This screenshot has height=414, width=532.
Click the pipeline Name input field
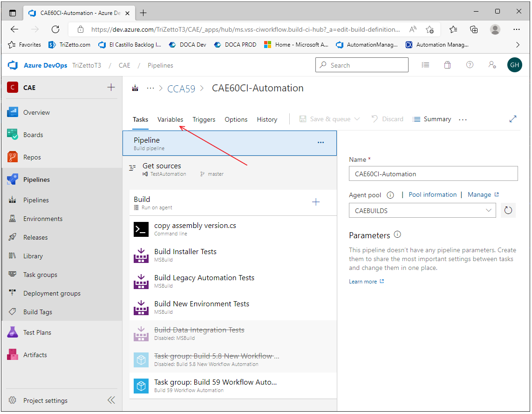point(433,174)
